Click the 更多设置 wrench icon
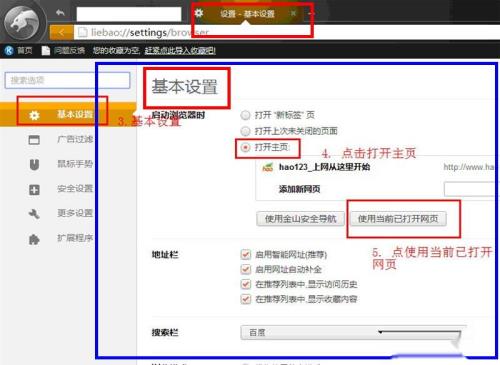 pyautogui.click(x=34, y=214)
